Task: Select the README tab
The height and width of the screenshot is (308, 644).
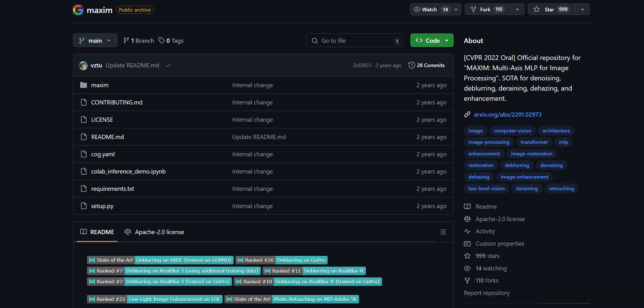Action: tap(97, 232)
